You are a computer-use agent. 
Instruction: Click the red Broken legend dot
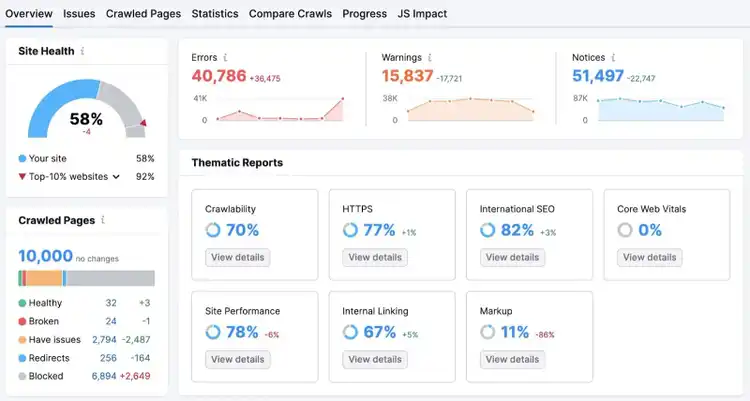click(22, 322)
